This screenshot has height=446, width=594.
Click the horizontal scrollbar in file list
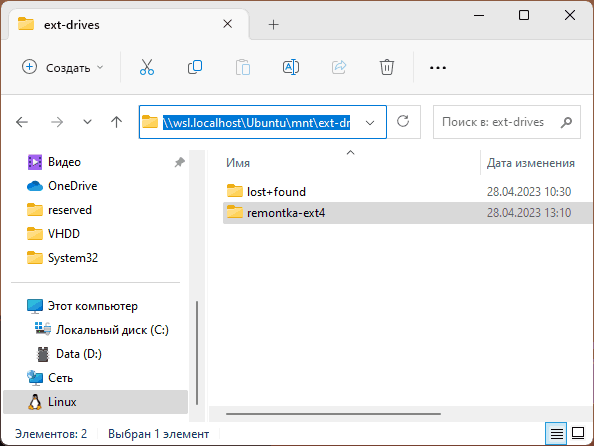(x=333, y=414)
